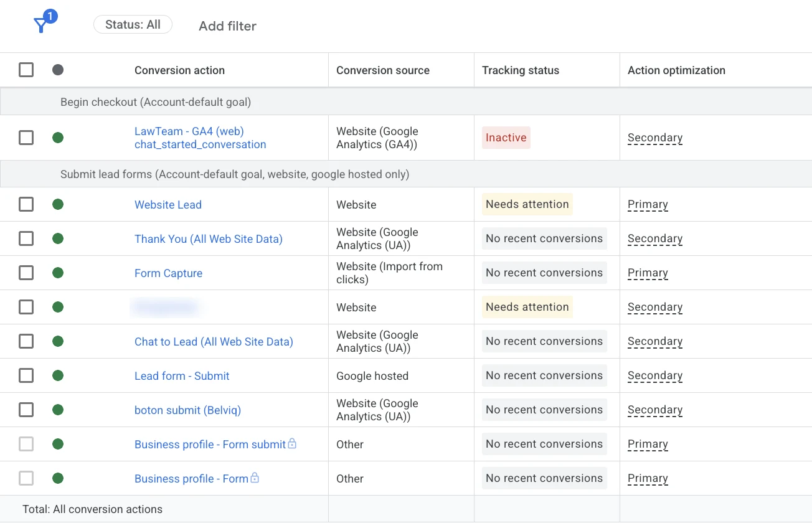
Task: Click the status dot column header
Action: [58, 70]
